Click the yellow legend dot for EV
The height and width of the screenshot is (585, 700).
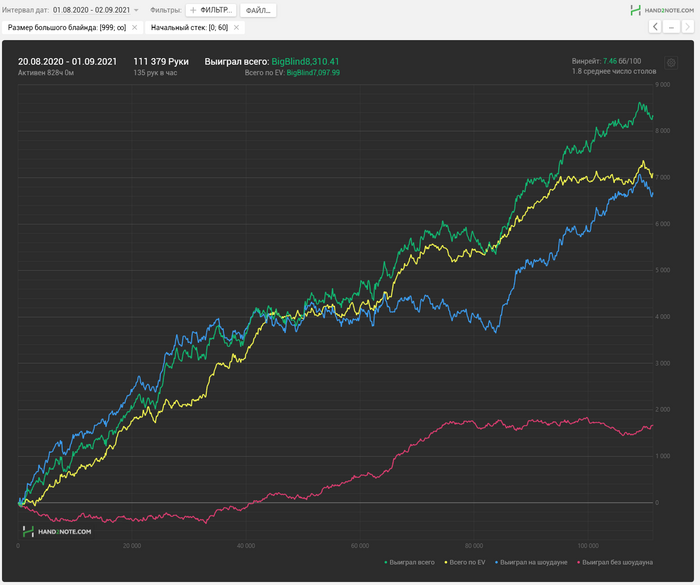tap(446, 563)
